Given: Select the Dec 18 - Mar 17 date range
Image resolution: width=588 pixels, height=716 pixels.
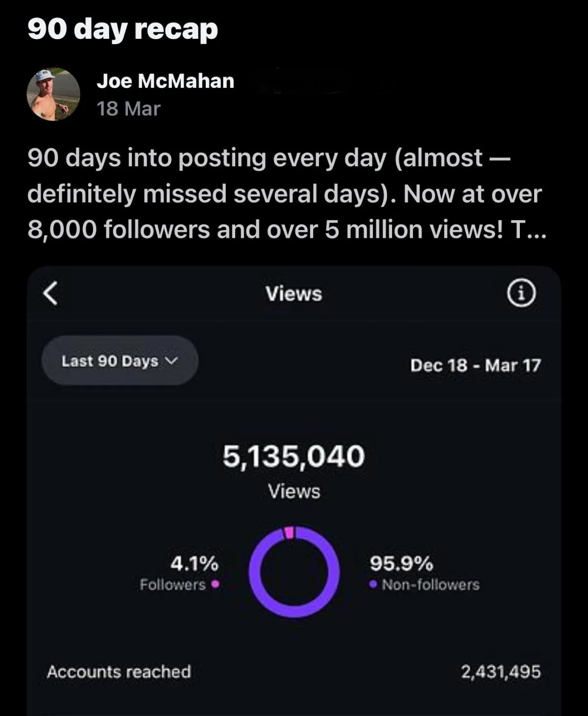Looking at the screenshot, I should pos(475,365).
